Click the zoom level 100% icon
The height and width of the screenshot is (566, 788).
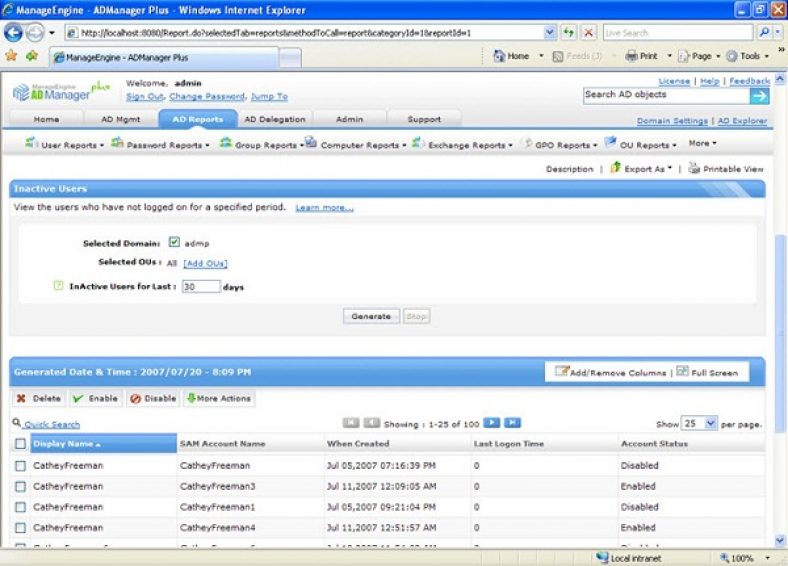point(725,557)
